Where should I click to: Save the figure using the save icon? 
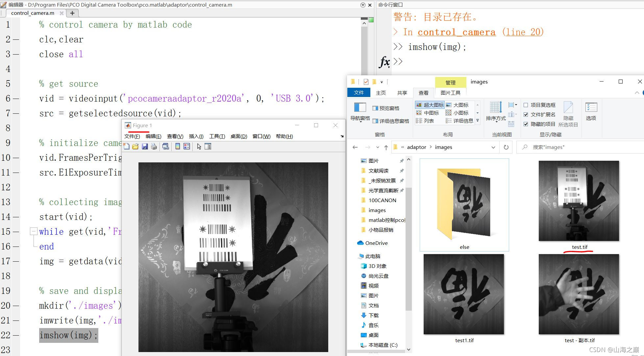coord(145,146)
